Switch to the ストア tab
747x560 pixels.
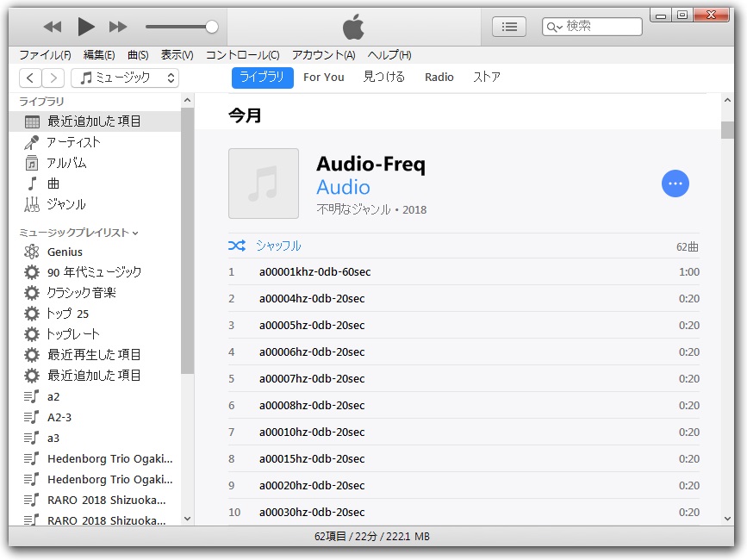coord(487,78)
